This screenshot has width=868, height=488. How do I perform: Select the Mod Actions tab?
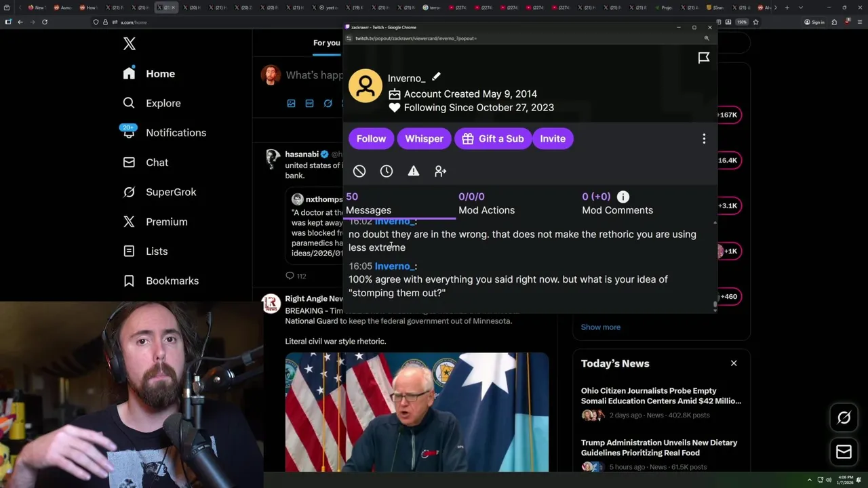pos(486,203)
